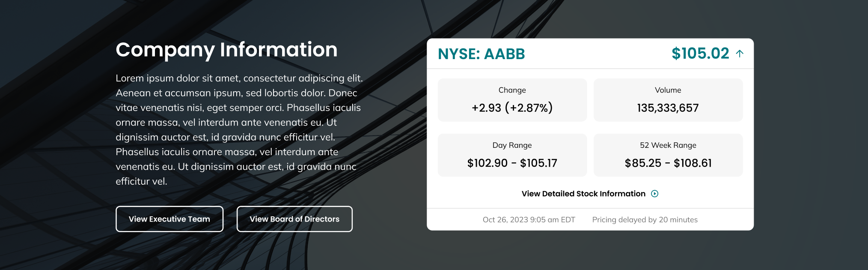The width and height of the screenshot is (868, 270).
Task: Click the $85.25 - $108.61 range value
Action: [668, 163]
